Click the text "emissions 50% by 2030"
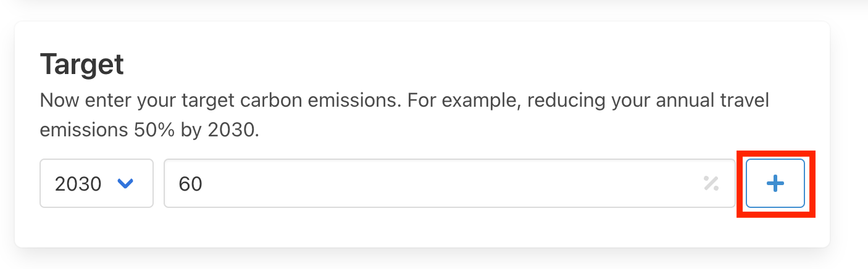Image resolution: width=868 pixels, height=269 pixels. coord(148,130)
